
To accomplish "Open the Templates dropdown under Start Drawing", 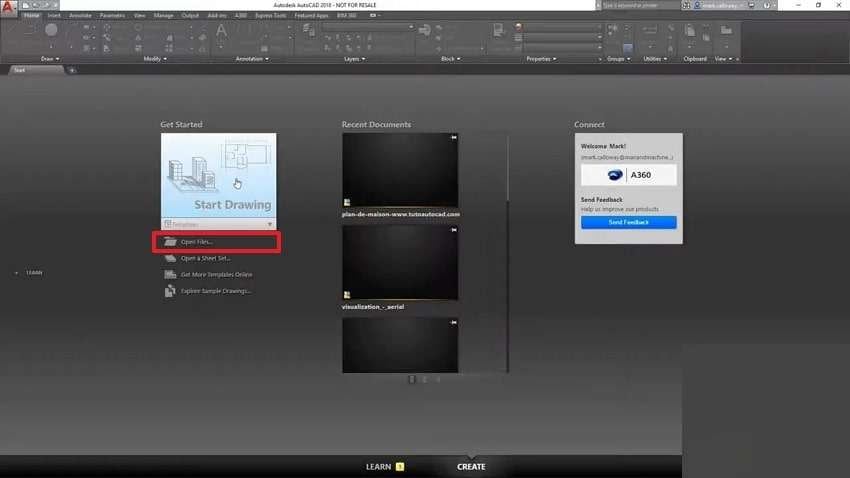I will pos(218,224).
